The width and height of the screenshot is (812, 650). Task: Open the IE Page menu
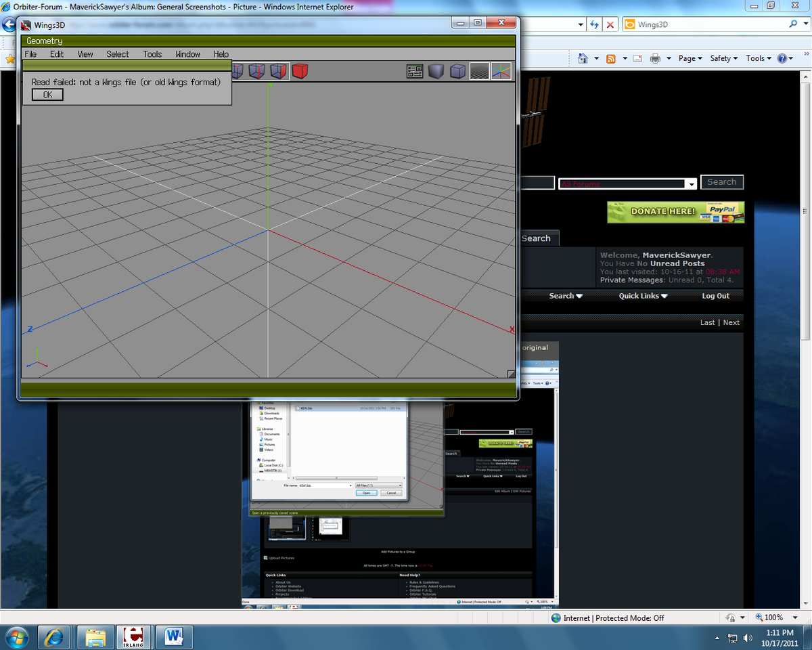[690, 58]
